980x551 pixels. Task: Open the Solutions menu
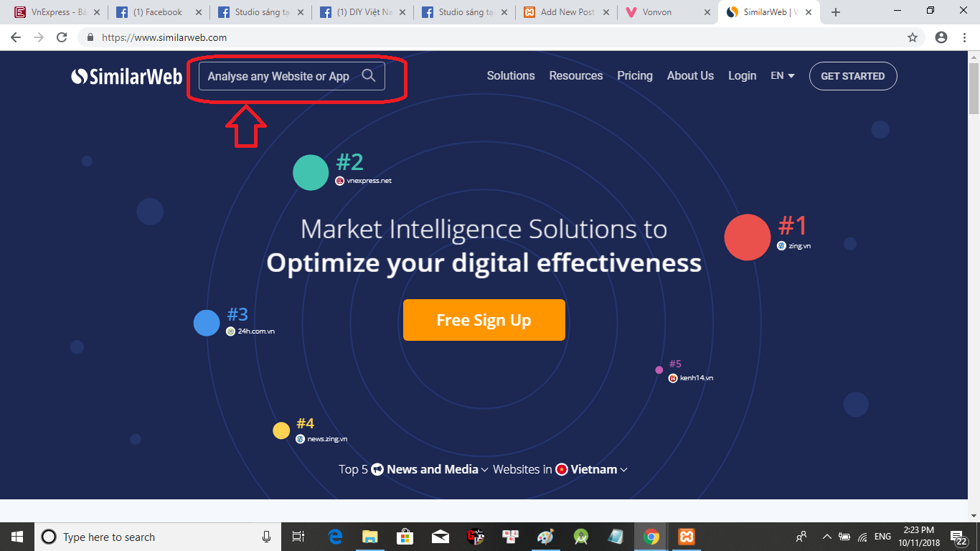click(511, 76)
